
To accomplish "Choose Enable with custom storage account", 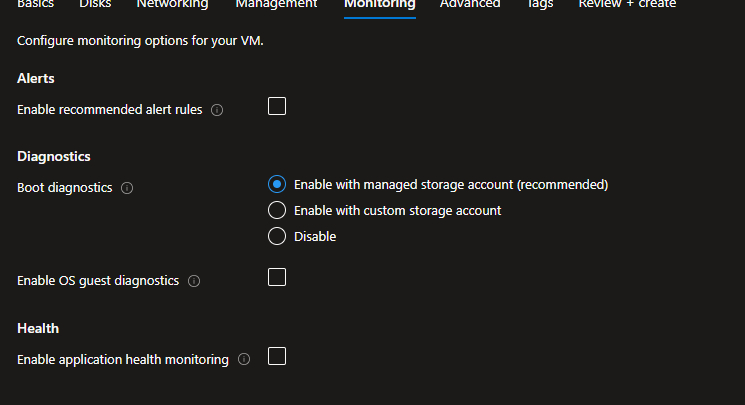I will click(278, 210).
